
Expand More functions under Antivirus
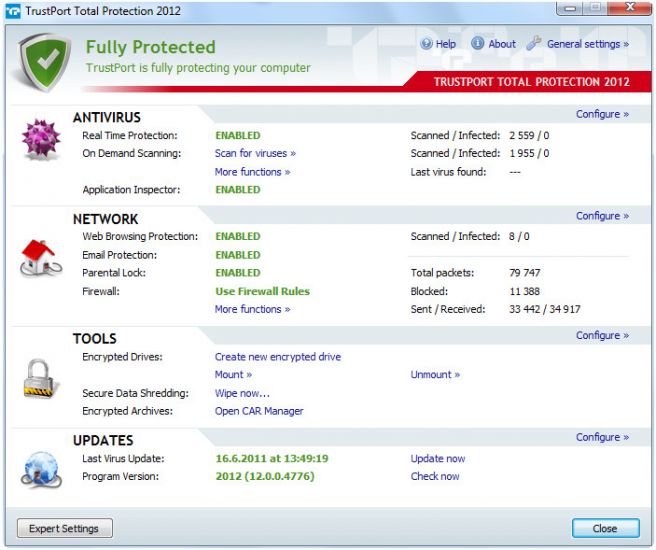pyautogui.click(x=252, y=172)
